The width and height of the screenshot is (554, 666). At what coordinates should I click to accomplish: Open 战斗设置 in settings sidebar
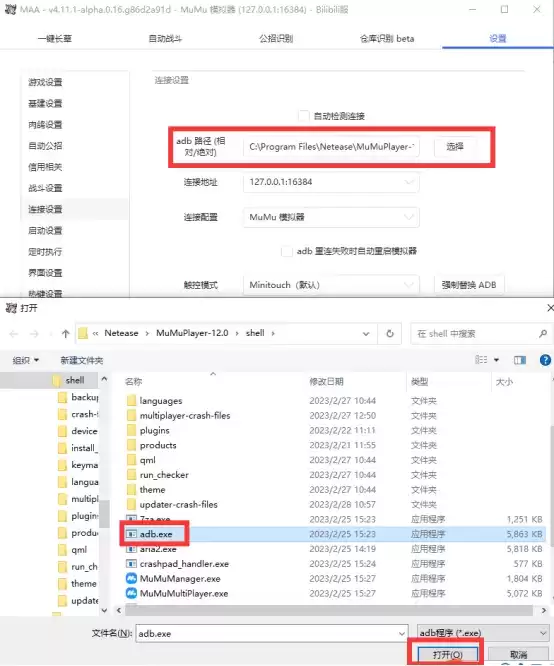click(x=45, y=188)
